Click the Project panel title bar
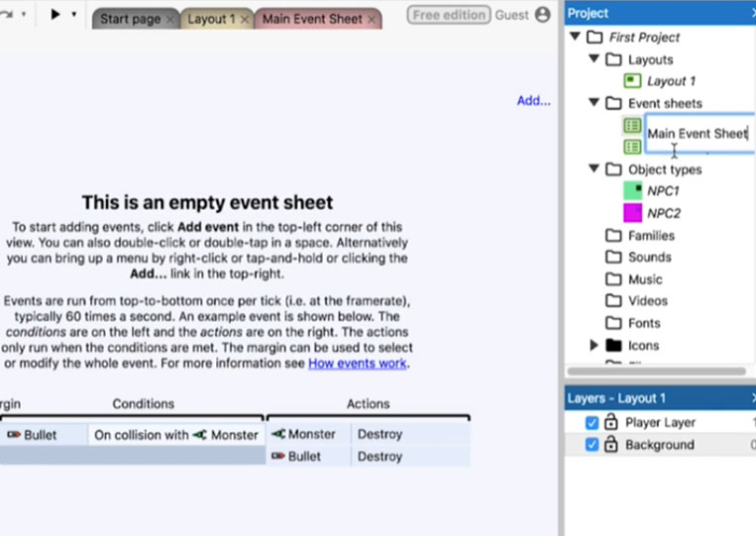The image size is (756, 536). (660, 13)
